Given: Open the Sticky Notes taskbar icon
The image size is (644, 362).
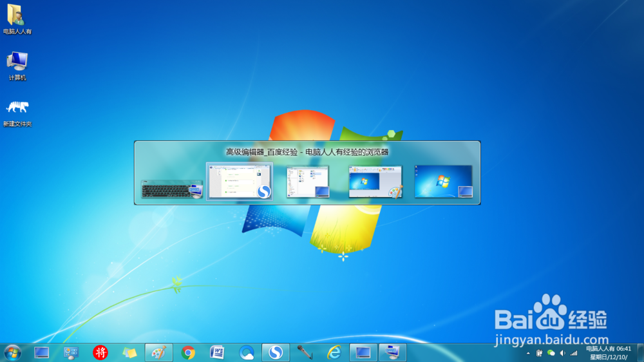Looking at the screenshot, I should [130, 352].
